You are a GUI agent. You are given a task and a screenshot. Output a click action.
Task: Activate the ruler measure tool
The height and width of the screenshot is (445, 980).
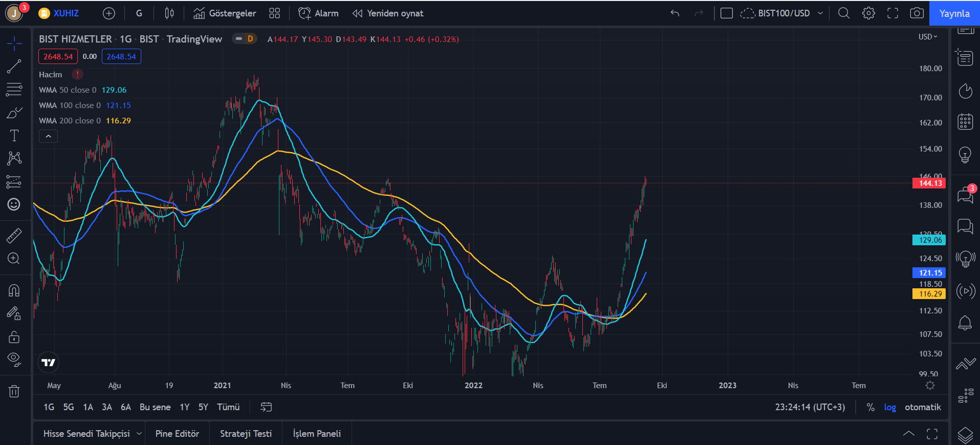(14, 236)
